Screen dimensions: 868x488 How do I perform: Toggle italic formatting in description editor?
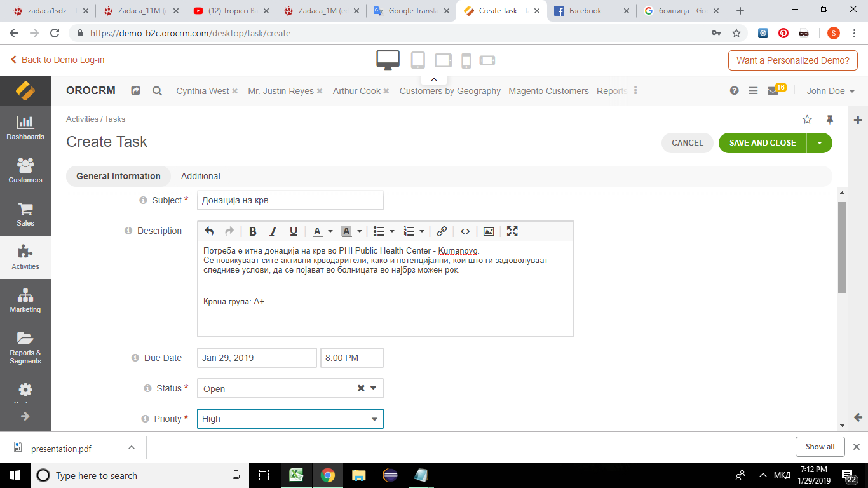click(273, 231)
